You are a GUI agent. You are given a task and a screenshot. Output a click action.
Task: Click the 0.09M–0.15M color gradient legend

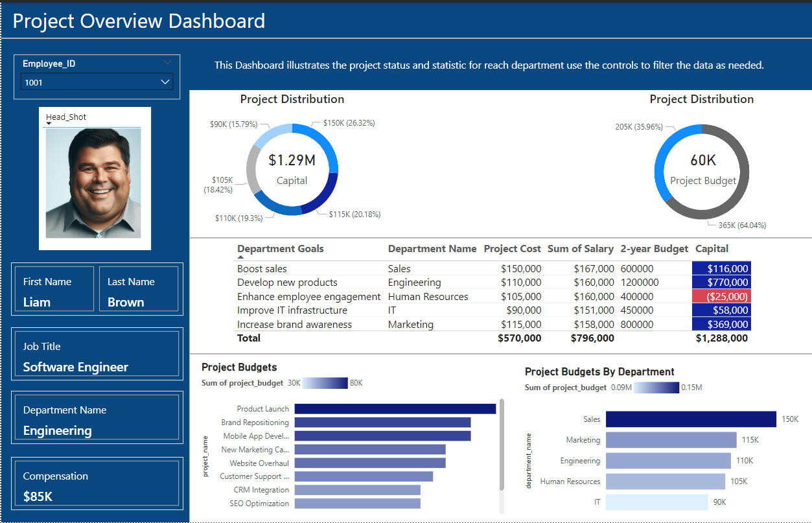656,388
